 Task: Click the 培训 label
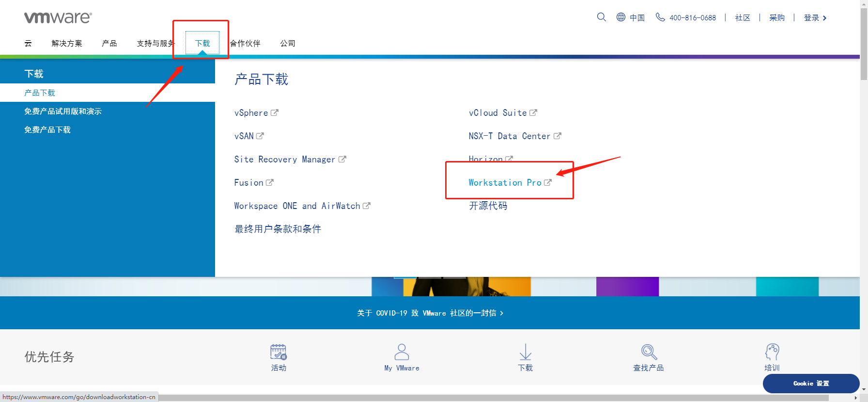click(772, 368)
